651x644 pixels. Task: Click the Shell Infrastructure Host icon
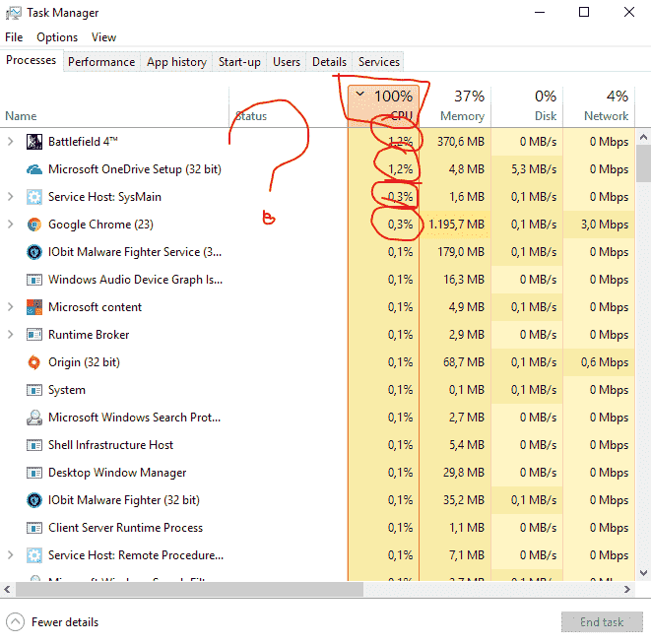[34, 445]
